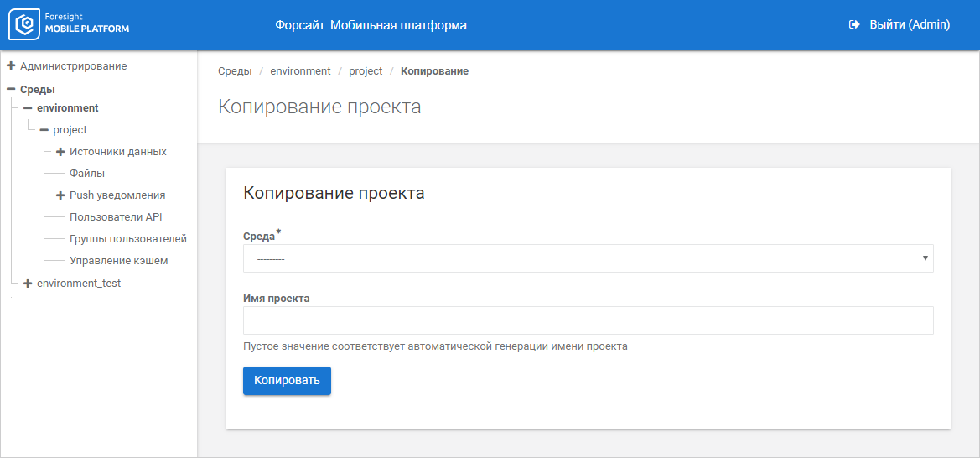Click the Foresight Mobile Platform logo

[69, 24]
